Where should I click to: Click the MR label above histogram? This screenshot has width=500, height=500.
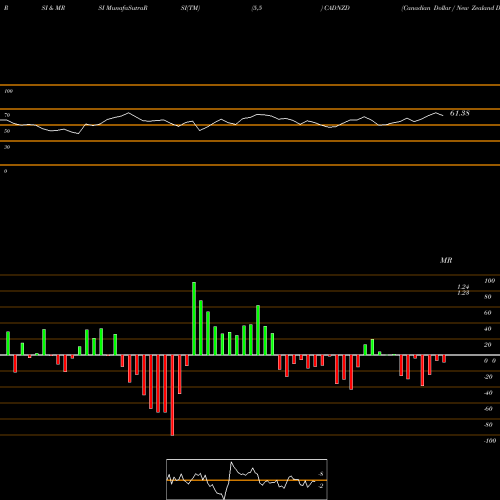[446, 260]
